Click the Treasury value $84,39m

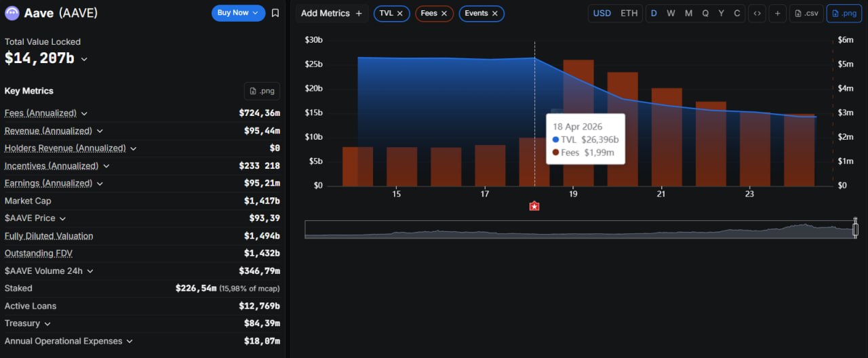point(262,323)
